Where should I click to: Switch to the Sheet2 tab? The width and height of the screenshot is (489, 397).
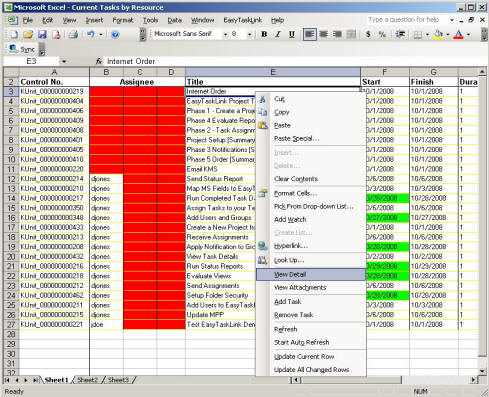tap(88, 380)
